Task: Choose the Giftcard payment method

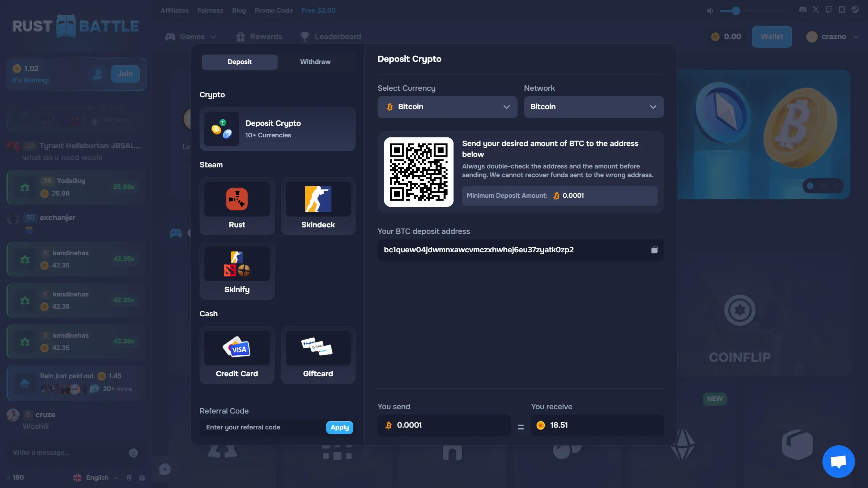Action: tap(318, 355)
